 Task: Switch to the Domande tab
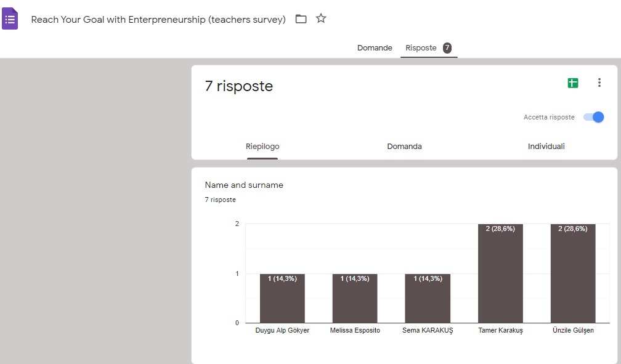[x=375, y=48]
